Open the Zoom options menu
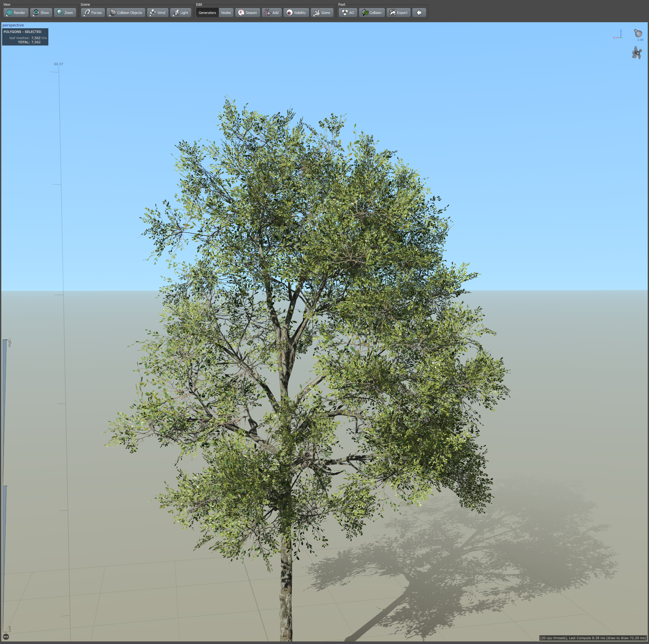The image size is (649, 644). click(x=65, y=13)
